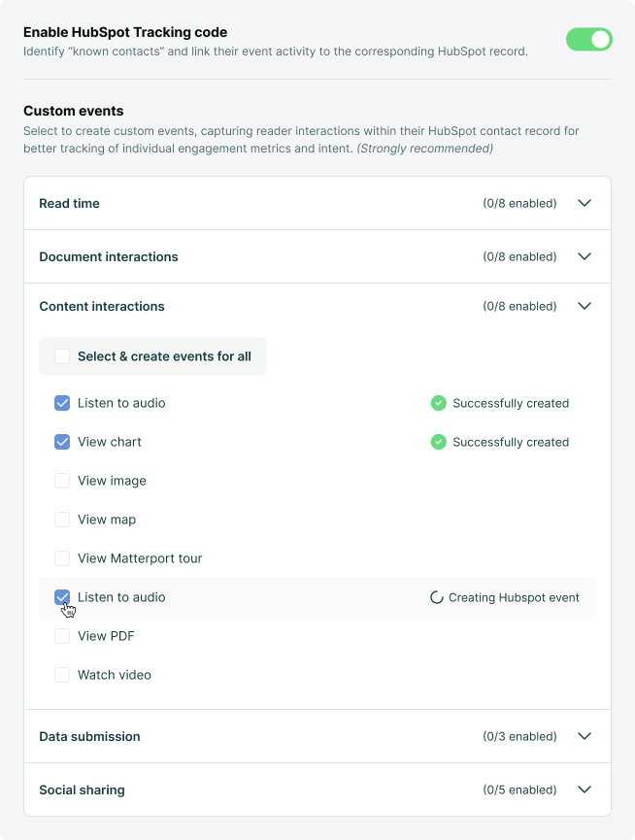Viewport: 635px width, 840px height.
Task: Expand the Document interactions chevron
Action: click(585, 256)
